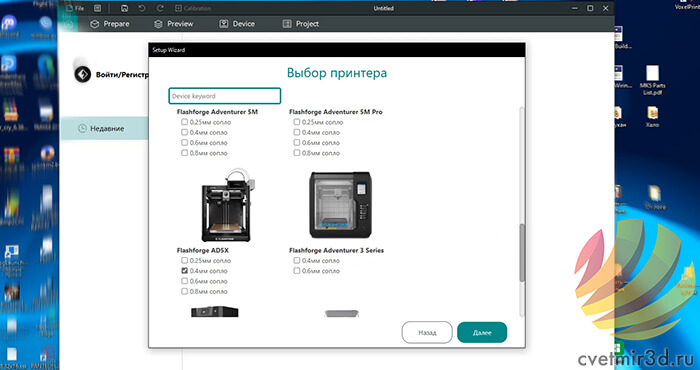
Task: Switch to the Project tab
Action: [x=301, y=24]
